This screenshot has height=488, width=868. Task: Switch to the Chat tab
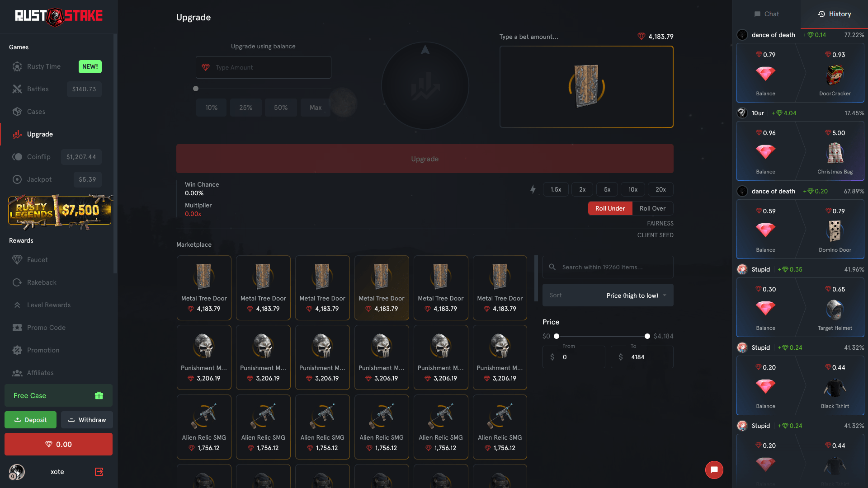766,14
